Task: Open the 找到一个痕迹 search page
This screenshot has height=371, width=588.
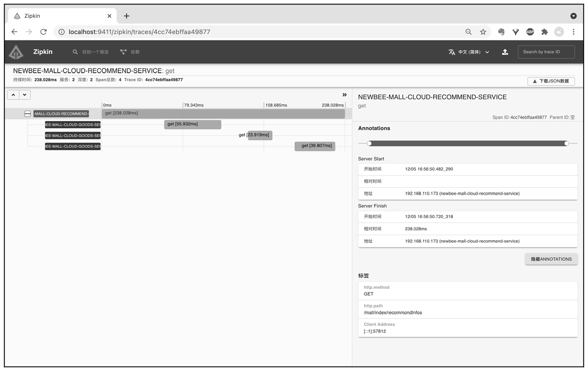Action: [x=91, y=52]
